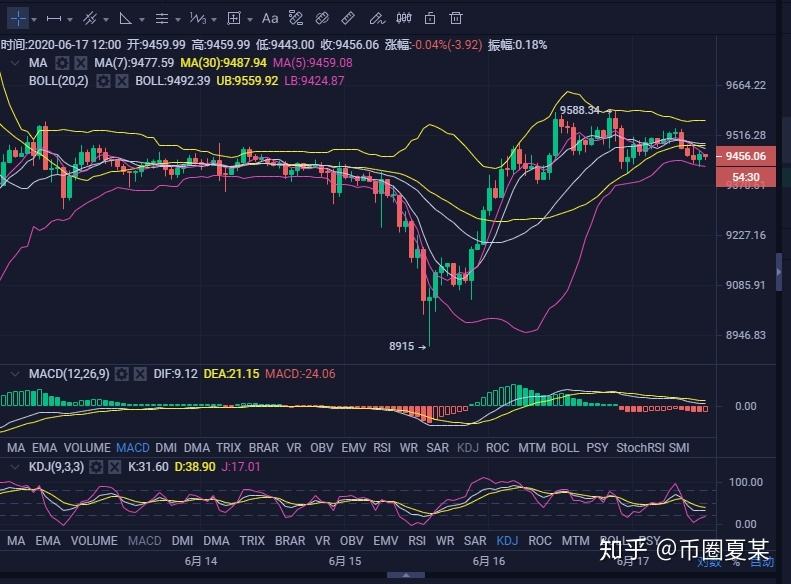The width and height of the screenshot is (791, 584).
Task: Click the lock drawings icon
Action: click(430, 19)
